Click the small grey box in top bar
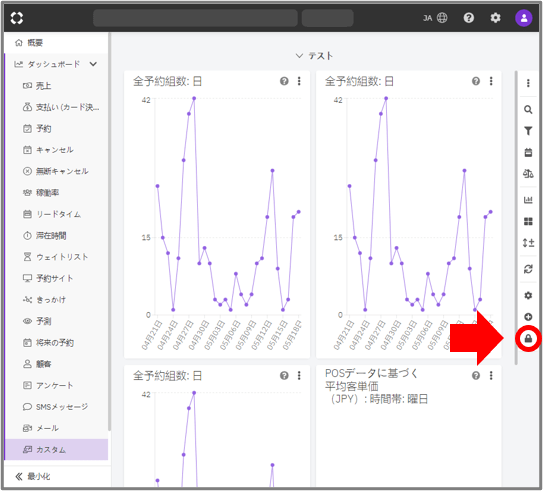The width and height of the screenshot is (543, 491). [328, 18]
